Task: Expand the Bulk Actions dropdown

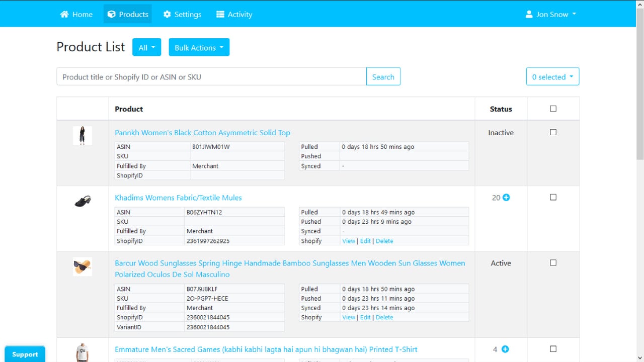Action: (x=199, y=48)
